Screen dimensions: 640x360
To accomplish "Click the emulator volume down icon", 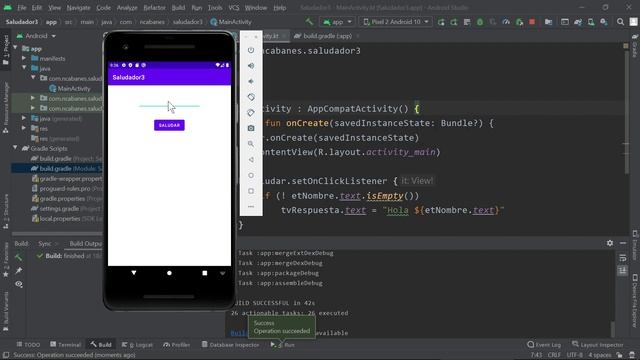I will [251, 81].
